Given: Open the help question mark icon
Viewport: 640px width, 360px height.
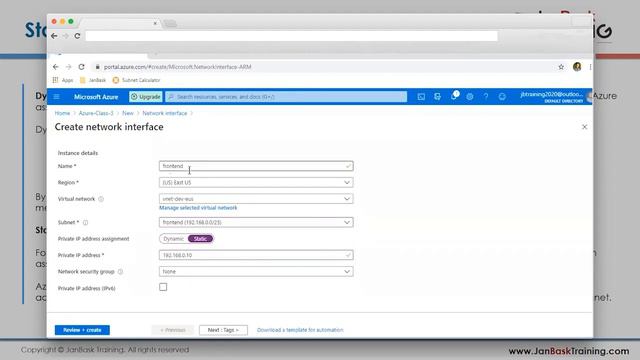Looking at the screenshot, I should [x=486, y=97].
